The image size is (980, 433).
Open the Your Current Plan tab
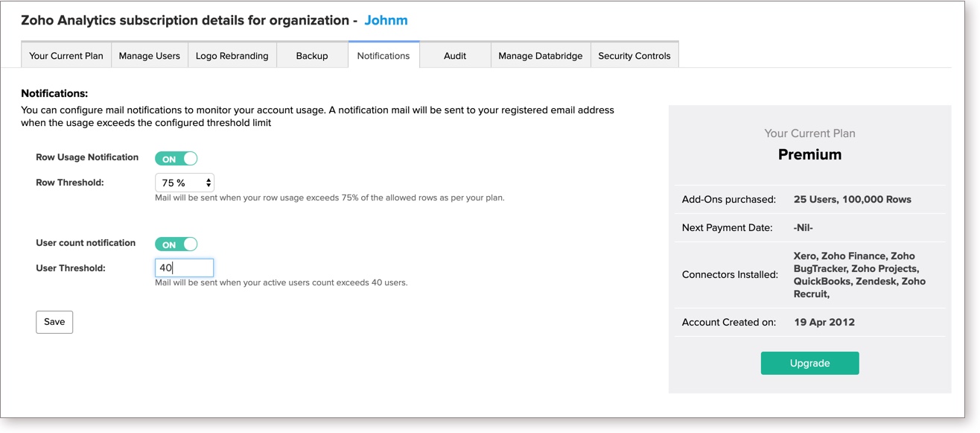click(x=66, y=56)
